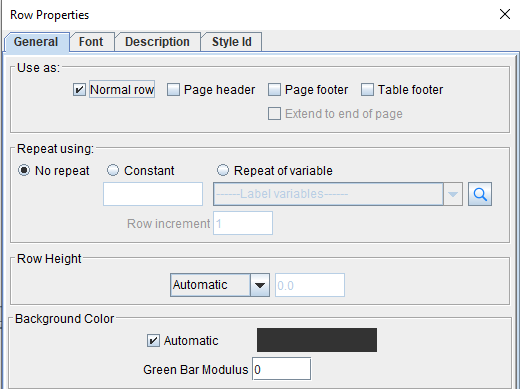Click the Row Height value field showing 0.0
Viewport: 520px width, 389px height.
(310, 285)
